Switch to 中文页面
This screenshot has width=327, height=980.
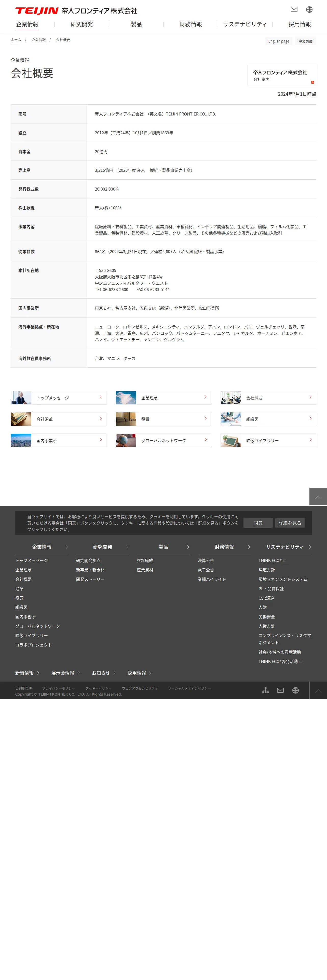pos(305,41)
